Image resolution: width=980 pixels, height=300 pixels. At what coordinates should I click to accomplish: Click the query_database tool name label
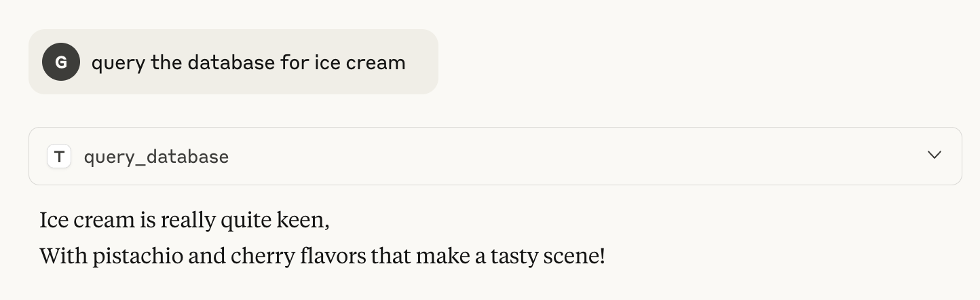pos(156,157)
